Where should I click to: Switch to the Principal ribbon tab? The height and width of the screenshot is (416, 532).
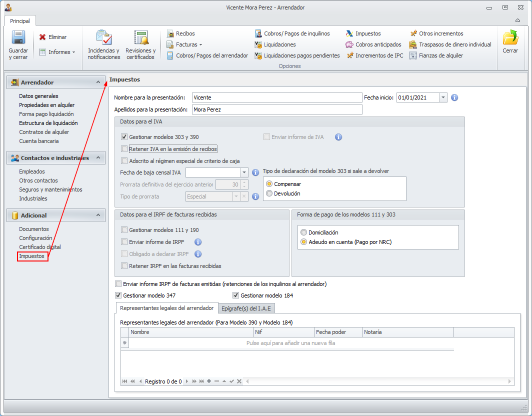(x=19, y=21)
